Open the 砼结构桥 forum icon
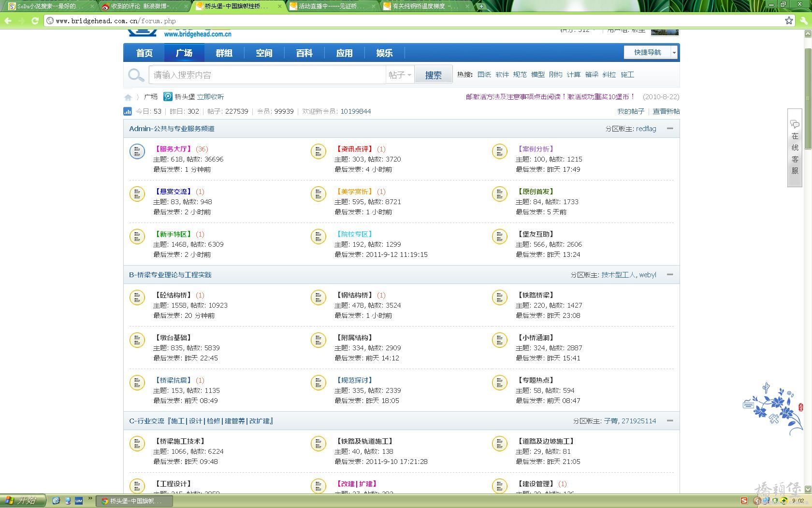Screen dimensions: 812x508 [137, 298]
